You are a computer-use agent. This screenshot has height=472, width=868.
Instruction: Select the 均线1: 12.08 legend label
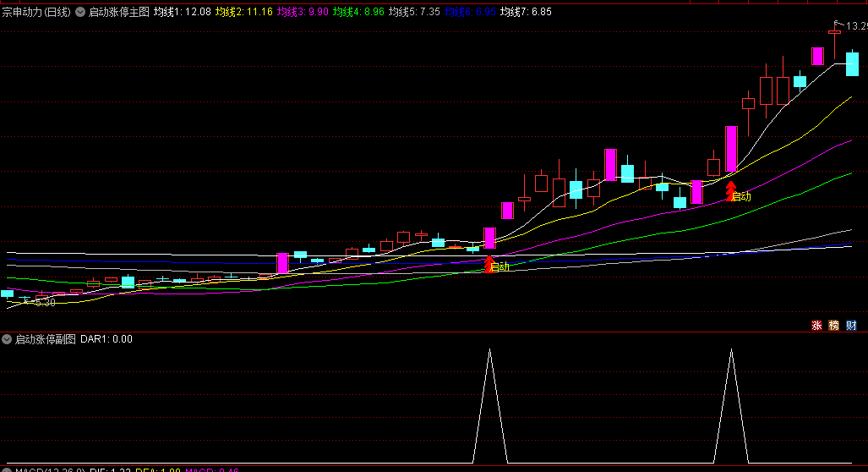pos(181,12)
